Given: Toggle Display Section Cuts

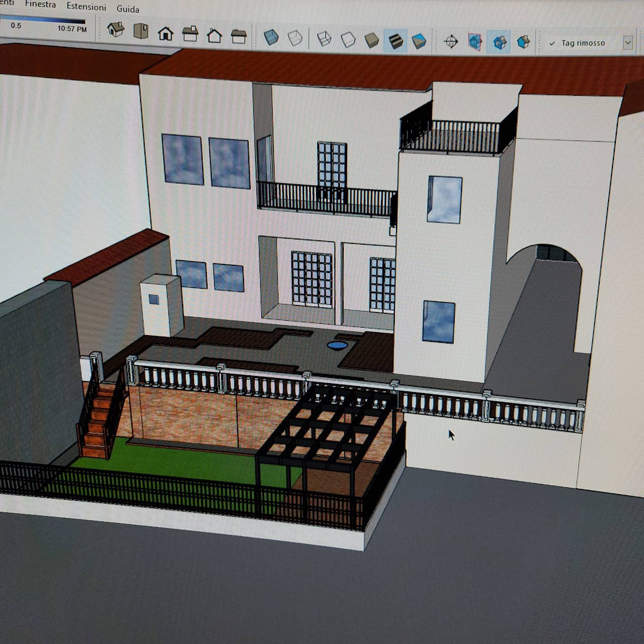Looking at the screenshot, I should tap(499, 42).
